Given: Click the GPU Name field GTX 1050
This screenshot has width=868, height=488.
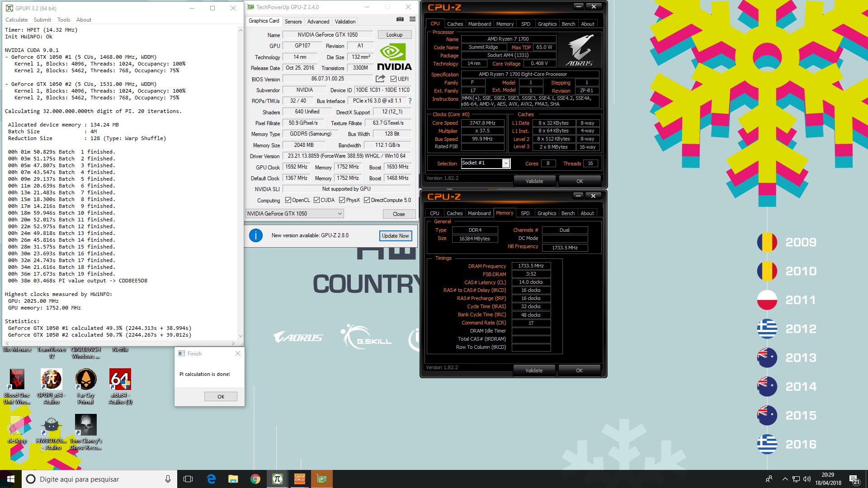Looking at the screenshot, I should [327, 35].
